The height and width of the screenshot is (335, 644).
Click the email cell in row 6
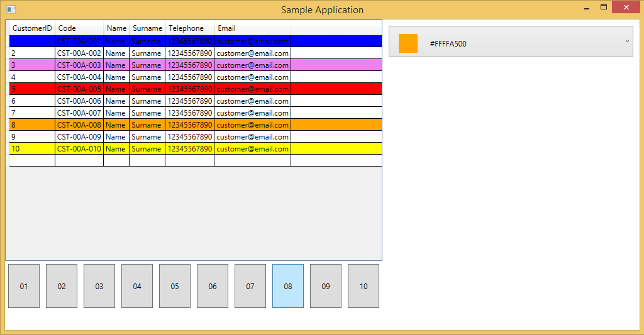tap(253, 101)
